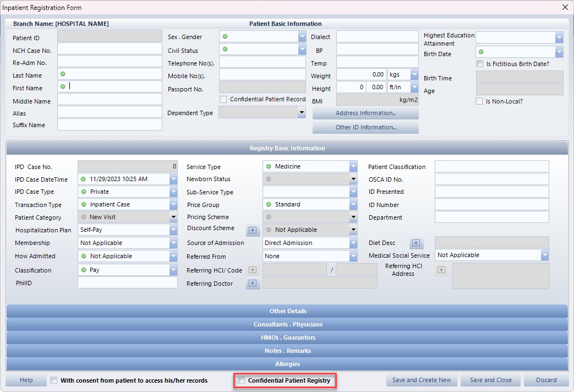This screenshot has height=392, width=574.
Task: Open the Birth Date picker dropdown
Action: (x=559, y=52)
